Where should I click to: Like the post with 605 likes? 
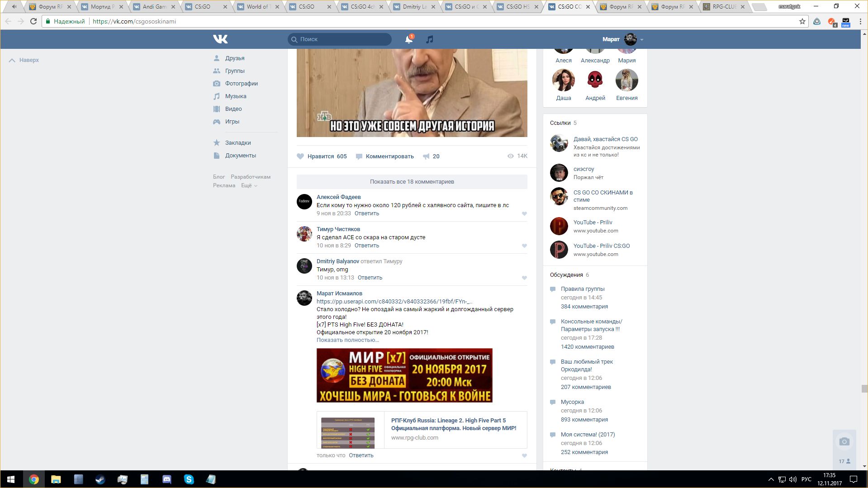300,156
